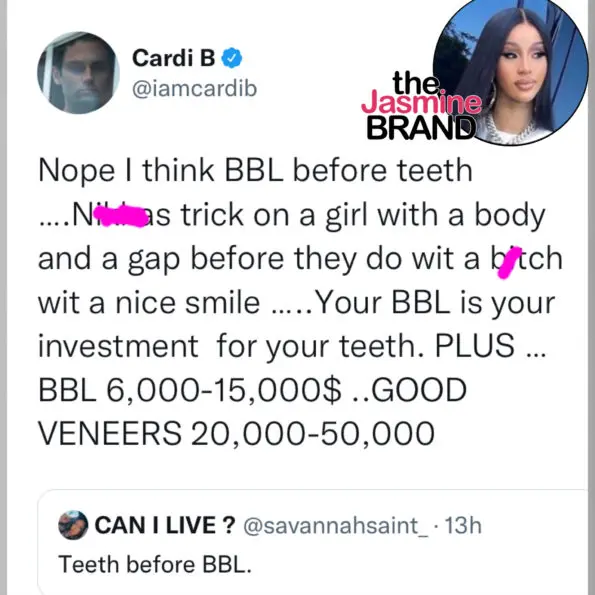Click the 'VENEERS 20,000-50,000' line
This screenshot has width=595, height=595.
click(x=236, y=433)
